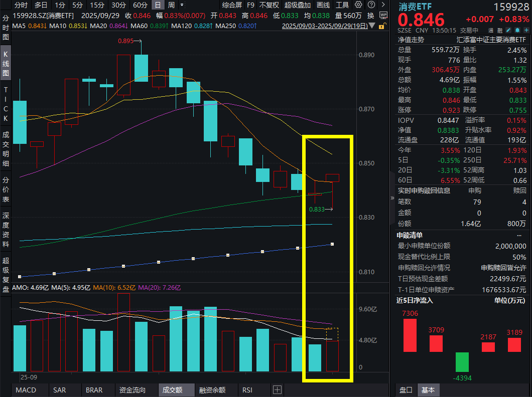Image resolution: width=532 pixels, height=397 pixels.
Task: Open the settings gear in the top toolbar
Action: [358, 6]
